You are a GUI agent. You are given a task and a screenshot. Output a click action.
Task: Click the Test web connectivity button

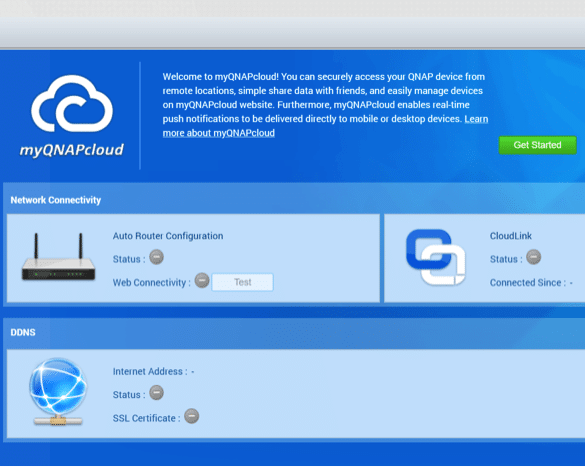pyautogui.click(x=243, y=282)
